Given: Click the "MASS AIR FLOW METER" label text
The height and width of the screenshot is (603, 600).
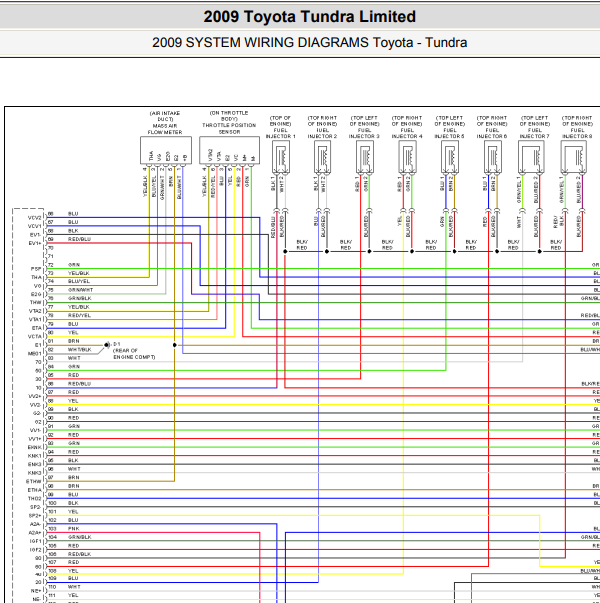Looking at the screenshot, I should point(165,129).
